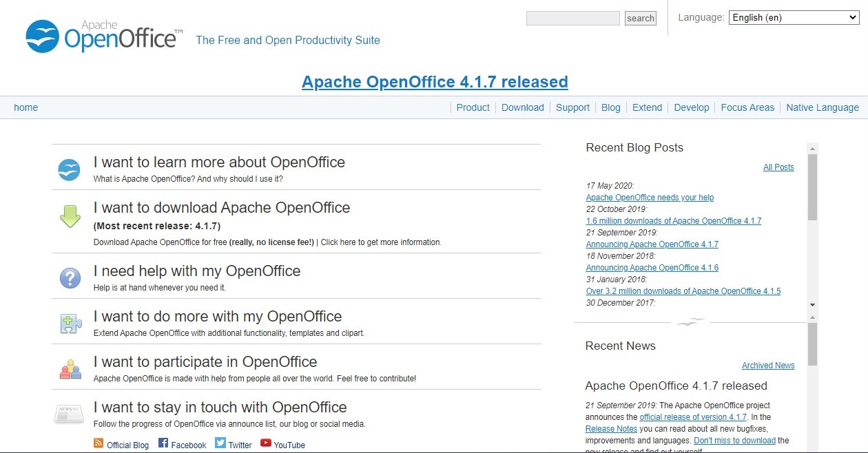This screenshot has width=868, height=453.
Task: Open the Native Language menu item
Action: click(823, 107)
